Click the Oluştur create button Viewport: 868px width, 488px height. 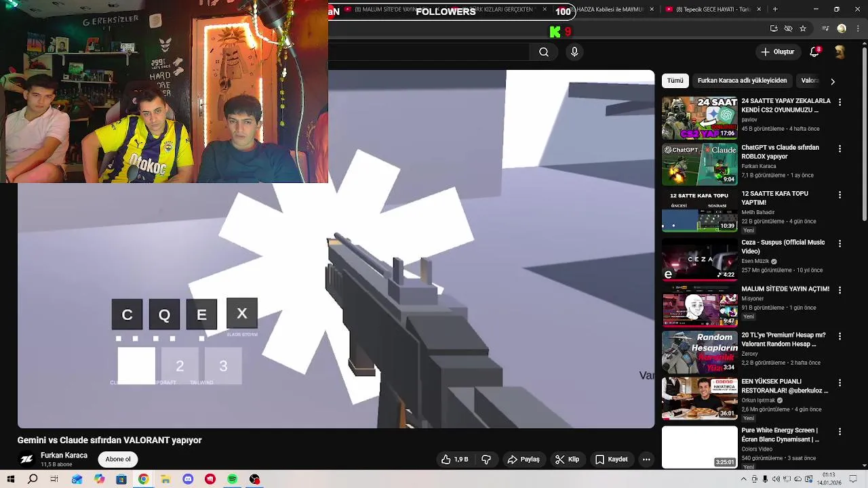[x=777, y=52]
